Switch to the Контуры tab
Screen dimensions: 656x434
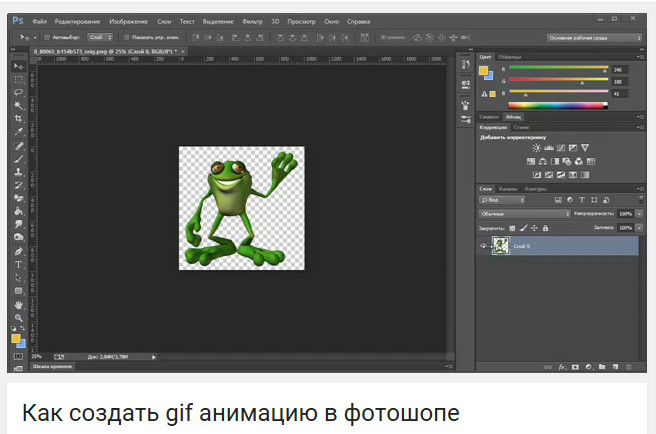click(x=536, y=189)
